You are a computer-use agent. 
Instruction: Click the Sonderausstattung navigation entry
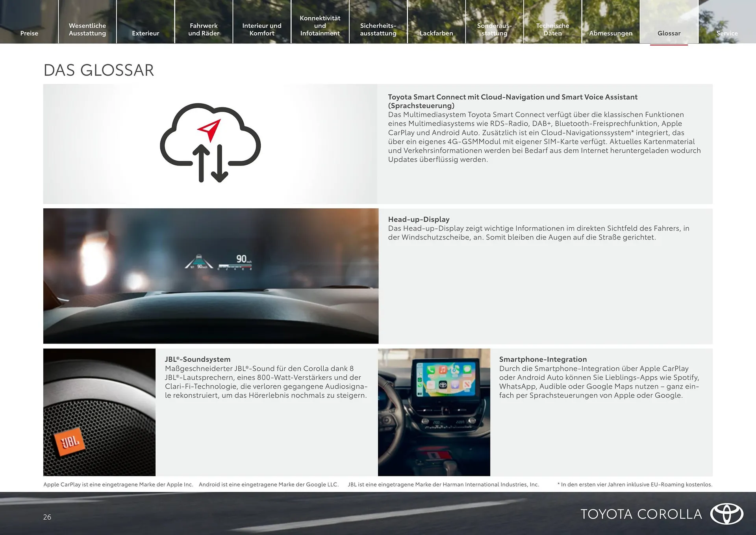coord(494,30)
